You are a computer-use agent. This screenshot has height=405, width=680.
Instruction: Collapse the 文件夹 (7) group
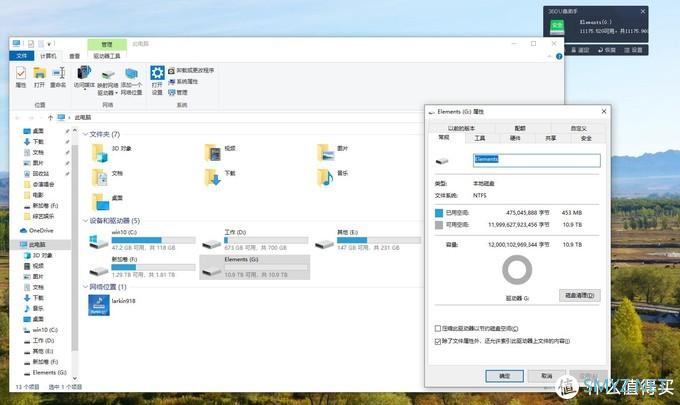[86, 134]
